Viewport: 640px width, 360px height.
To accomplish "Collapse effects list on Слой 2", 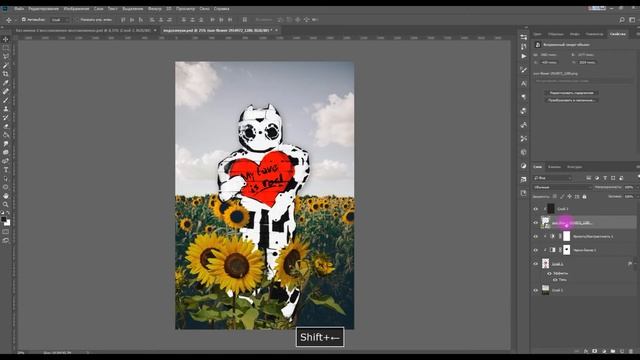I will (x=636, y=264).
